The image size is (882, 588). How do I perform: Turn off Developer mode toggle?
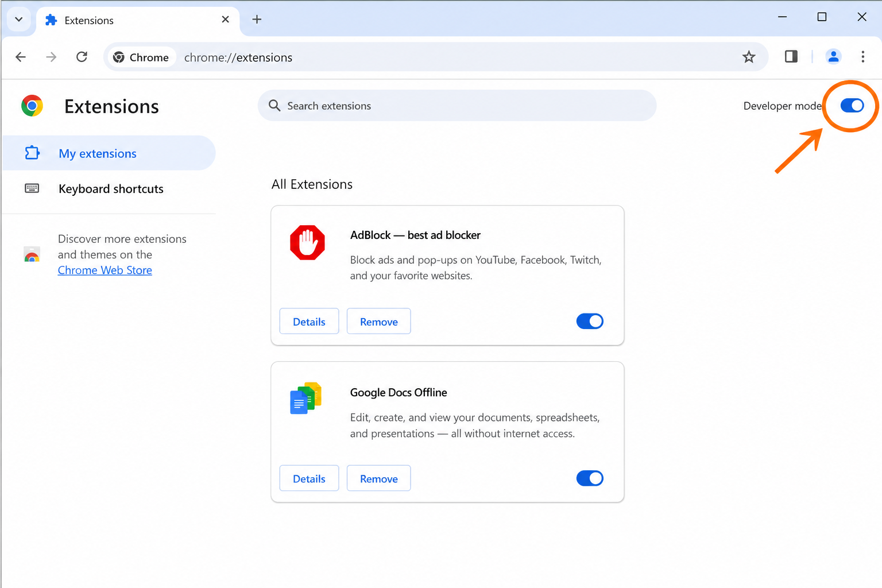point(852,106)
